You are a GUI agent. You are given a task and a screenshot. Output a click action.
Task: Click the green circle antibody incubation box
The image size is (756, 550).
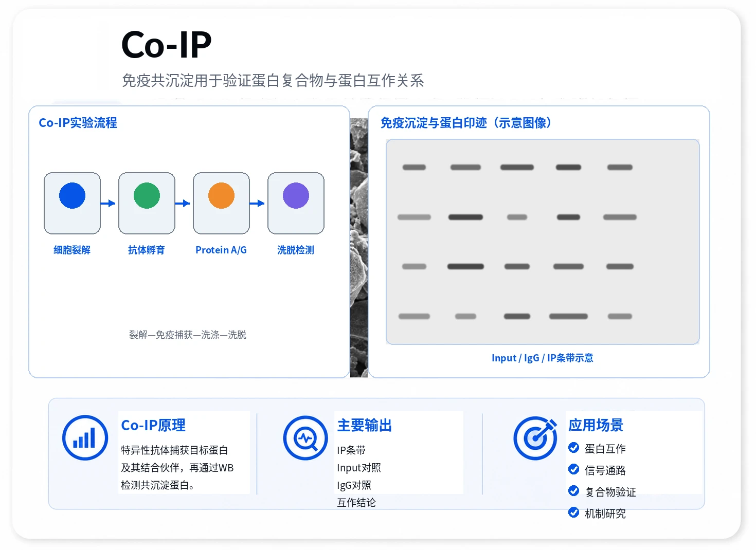click(147, 203)
